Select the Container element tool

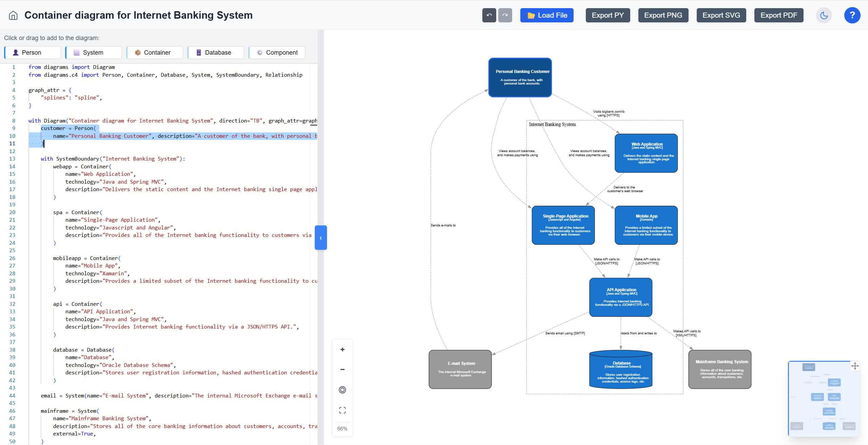pyautogui.click(x=155, y=52)
